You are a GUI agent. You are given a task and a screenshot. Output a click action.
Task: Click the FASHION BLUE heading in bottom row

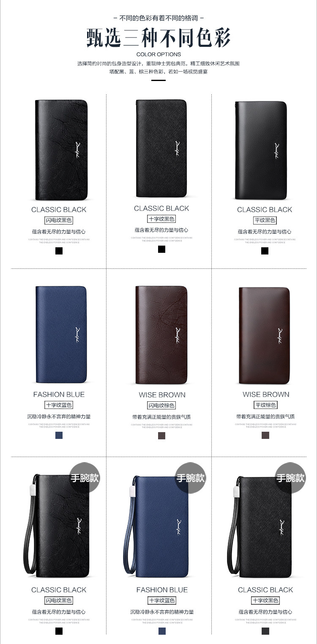(162, 590)
